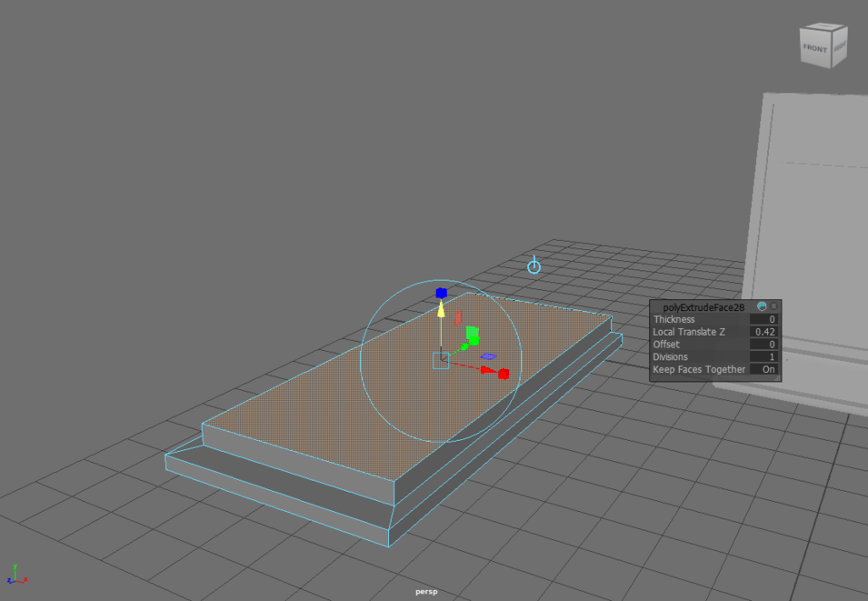Click the blue plane handle on the manipulator
The height and width of the screenshot is (601, 868).
[x=487, y=356]
